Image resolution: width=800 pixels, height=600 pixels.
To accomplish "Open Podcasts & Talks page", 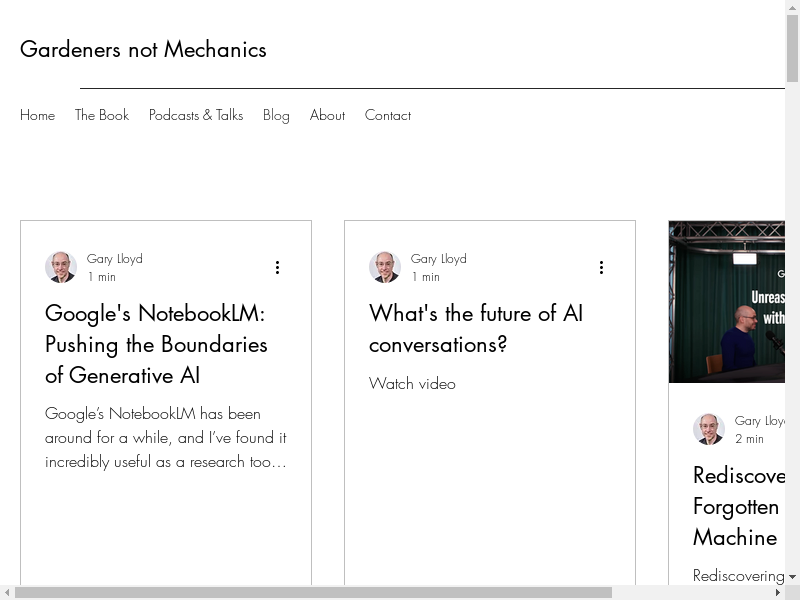I will 196,115.
